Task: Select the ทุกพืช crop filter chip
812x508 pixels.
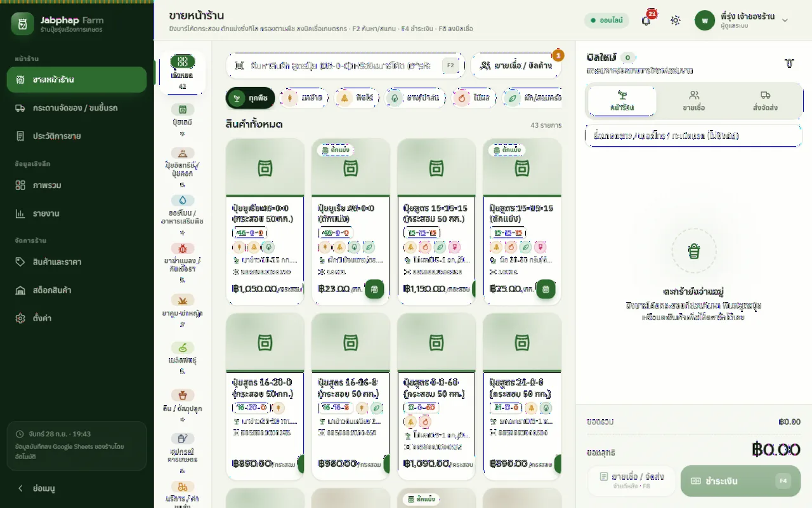Action: [251, 98]
